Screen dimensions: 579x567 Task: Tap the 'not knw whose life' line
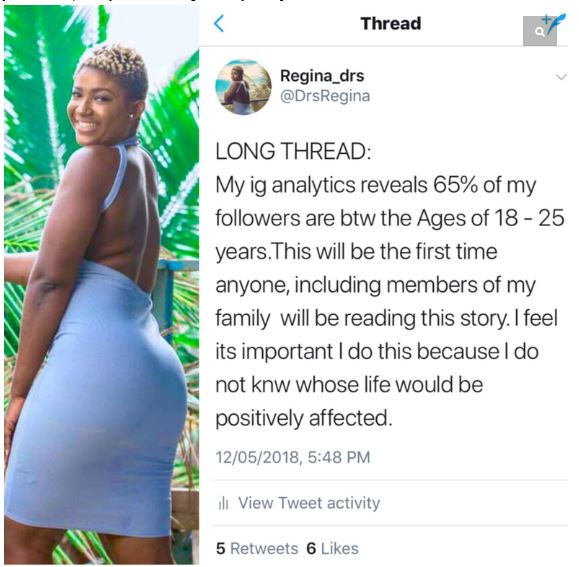[x=349, y=385]
